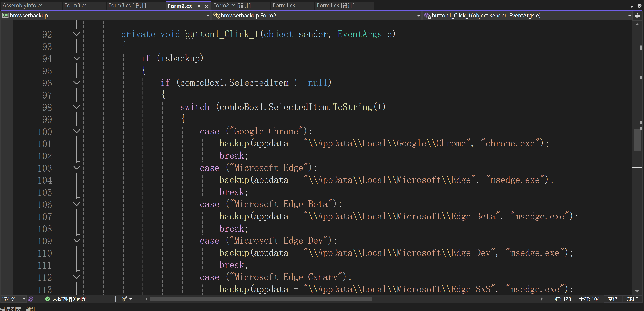Collapse the Microsoft Edge case at line 103
Viewport: 644px width, 311px height.
(x=77, y=168)
